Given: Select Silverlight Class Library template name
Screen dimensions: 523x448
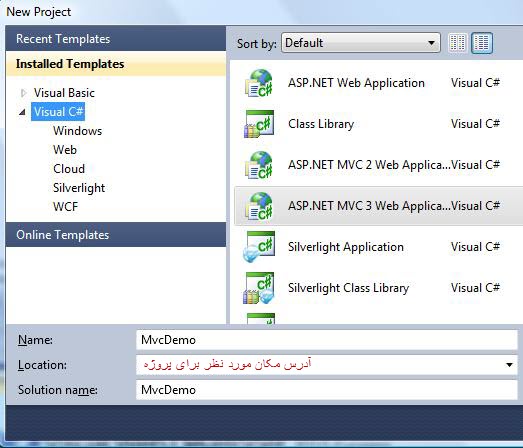Looking at the screenshot, I should [349, 288].
